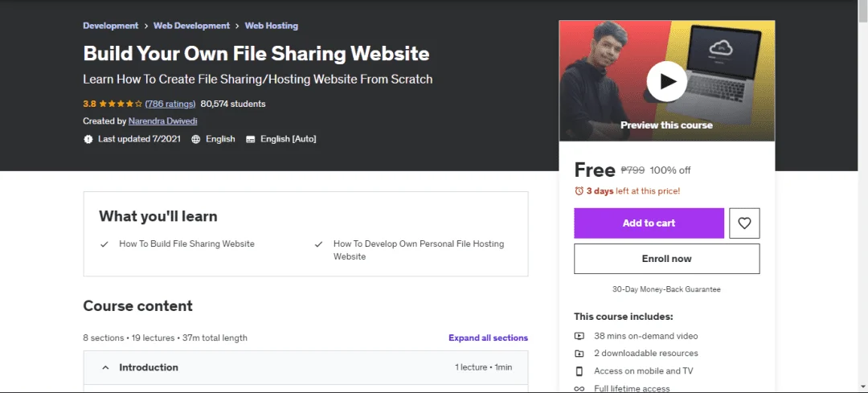Click the 100% off discount text
The width and height of the screenshot is (868, 393).
click(669, 170)
